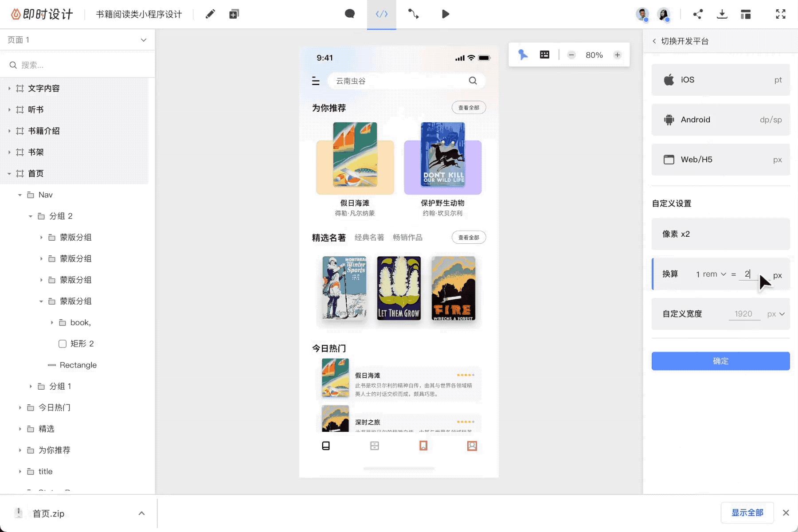Zoom in with the plus button

coord(617,55)
